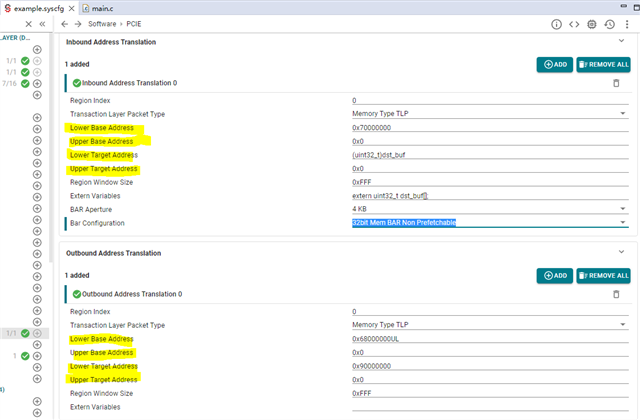Open the history icon in toolbar
This screenshot has width=640, height=420.
(x=609, y=23)
